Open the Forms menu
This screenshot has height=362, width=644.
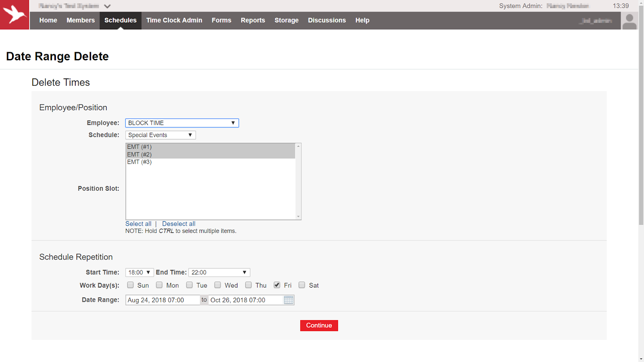221,21
